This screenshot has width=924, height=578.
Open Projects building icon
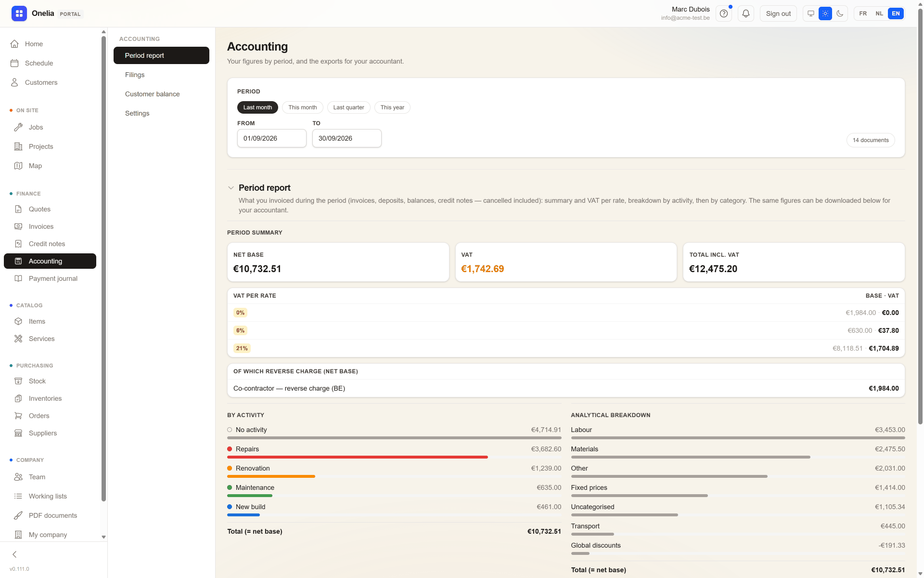pos(18,146)
